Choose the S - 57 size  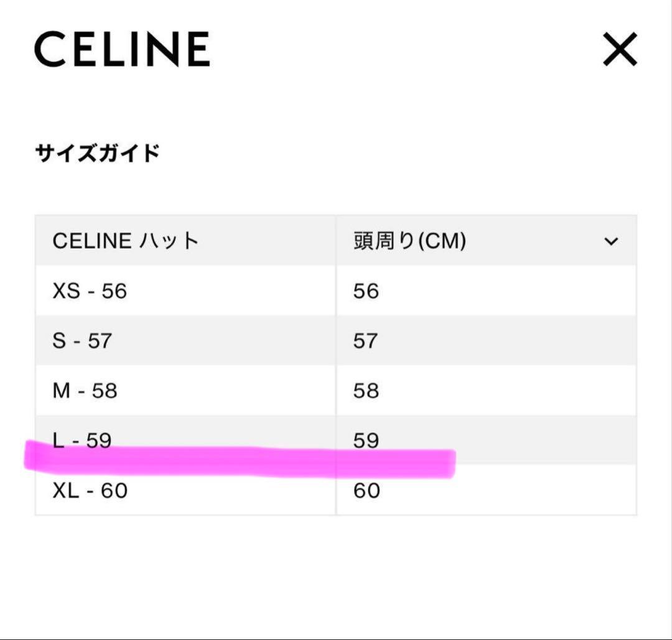(x=82, y=340)
